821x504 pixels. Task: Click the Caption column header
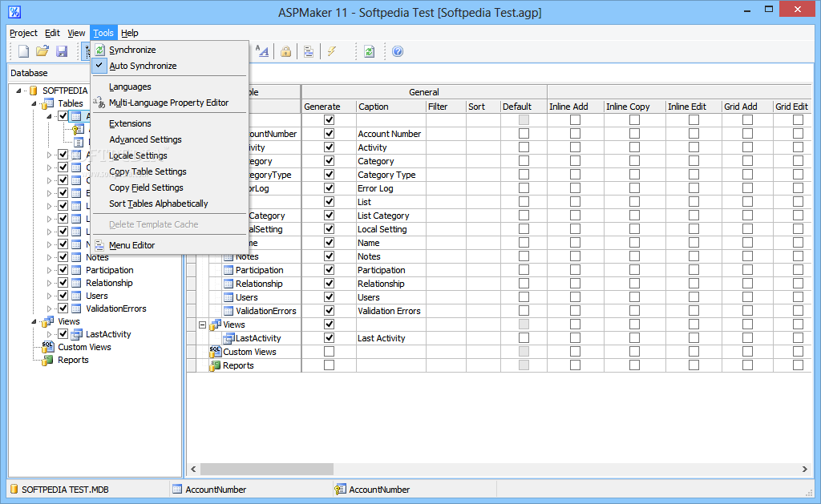click(x=391, y=107)
